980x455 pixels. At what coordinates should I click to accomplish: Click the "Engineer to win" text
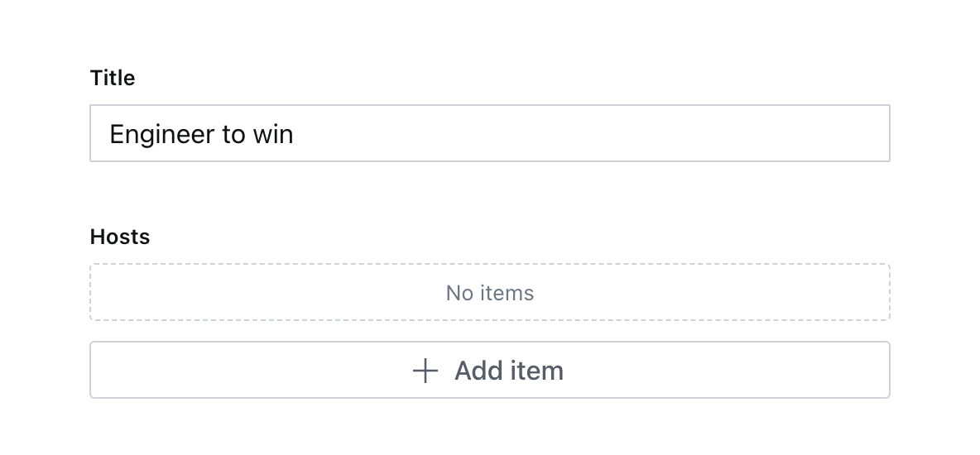pos(201,133)
